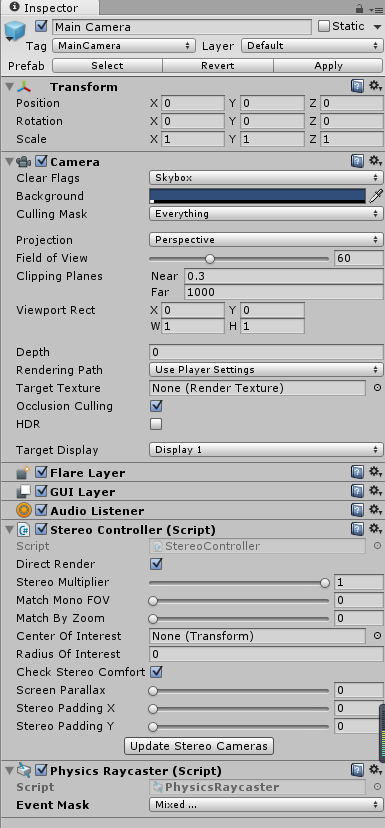The height and width of the screenshot is (828, 385).
Task: Open the Transform component help icon
Action: coord(358,86)
